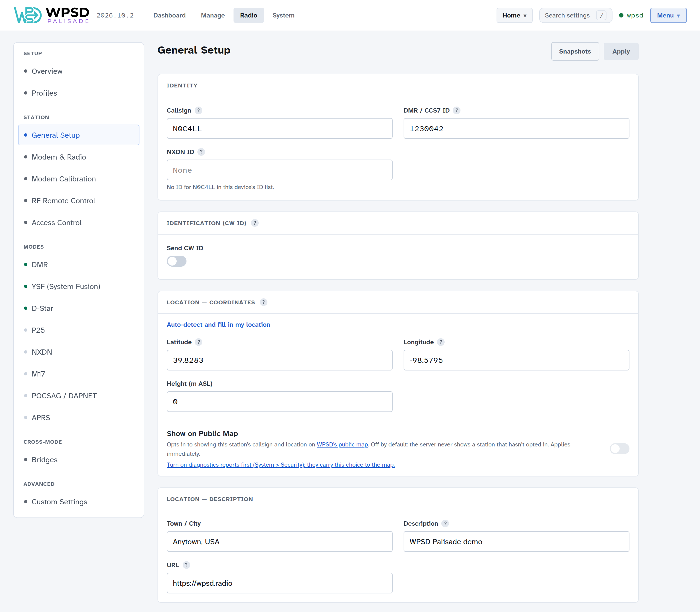Click the Apply button
Viewport: 700px width, 612px height.
tap(621, 51)
